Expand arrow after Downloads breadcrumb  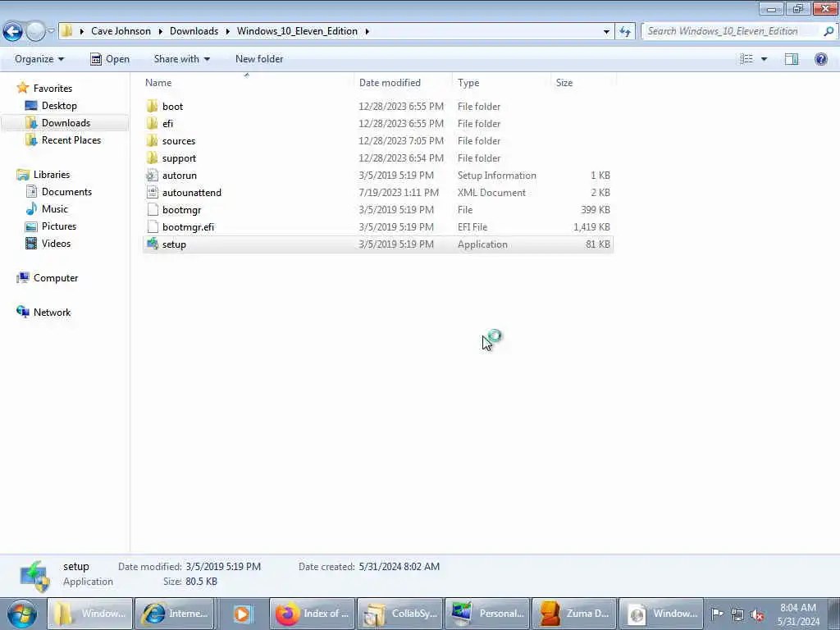pyautogui.click(x=228, y=31)
